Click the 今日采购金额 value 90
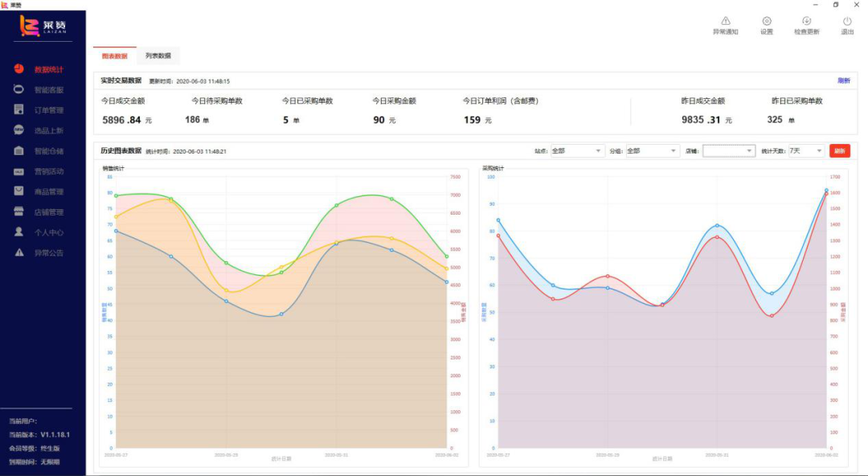This screenshot has width=868, height=476. click(x=379, y=120)
